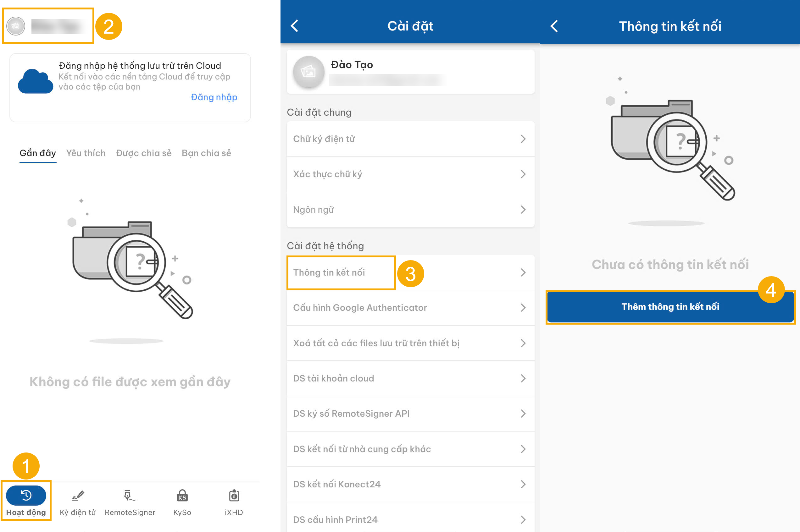
Task: Open Cấu hình Google Authenticator
Action: pyautogui.click(x=360, y=308)
